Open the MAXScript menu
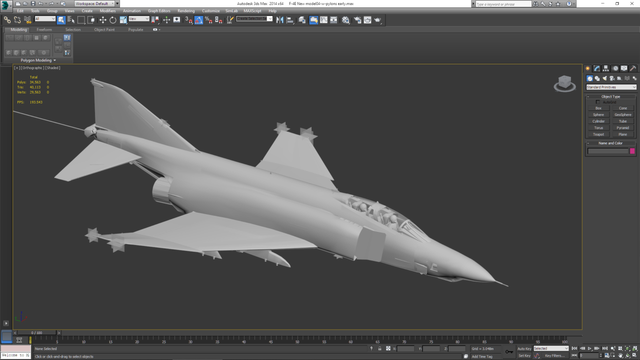640x360 pixels. pos(252,11)
